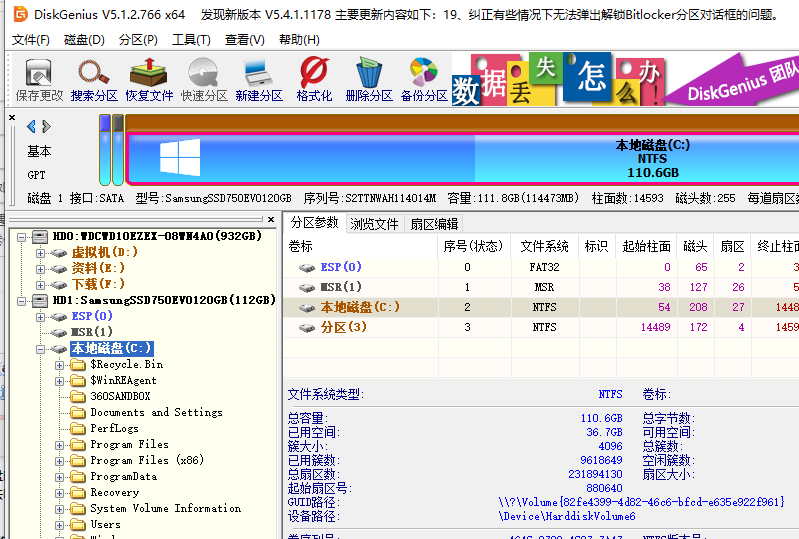The height and width of the screenshot is (539, 799).
Task: Select the 360SANDBOX folder
Action: (x=120, y=396)
